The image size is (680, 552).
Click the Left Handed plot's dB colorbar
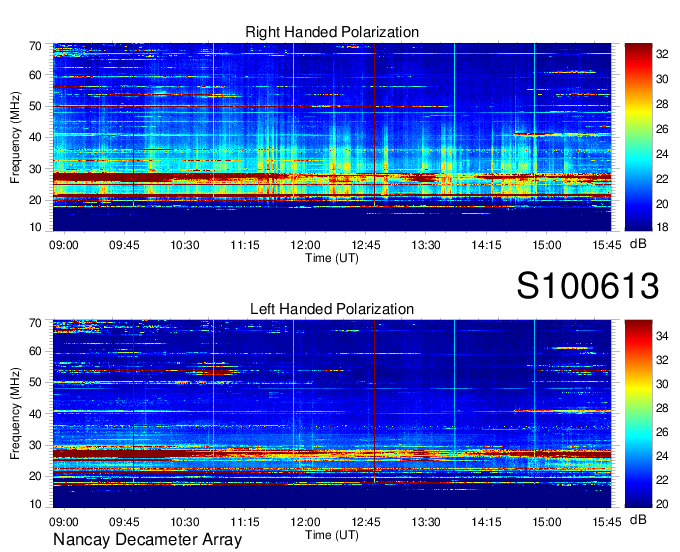click(x=638, y=414)
